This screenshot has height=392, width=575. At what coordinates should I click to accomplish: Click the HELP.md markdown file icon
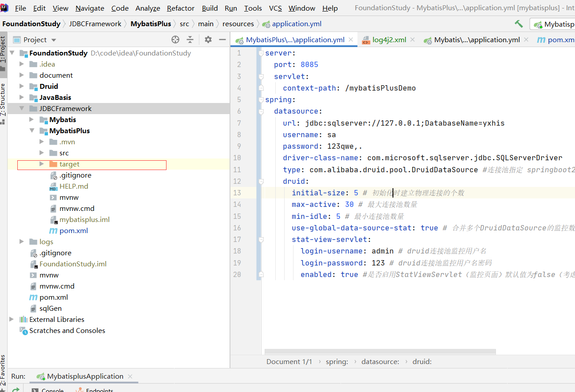pyautogui.click(x=53, y=186)
